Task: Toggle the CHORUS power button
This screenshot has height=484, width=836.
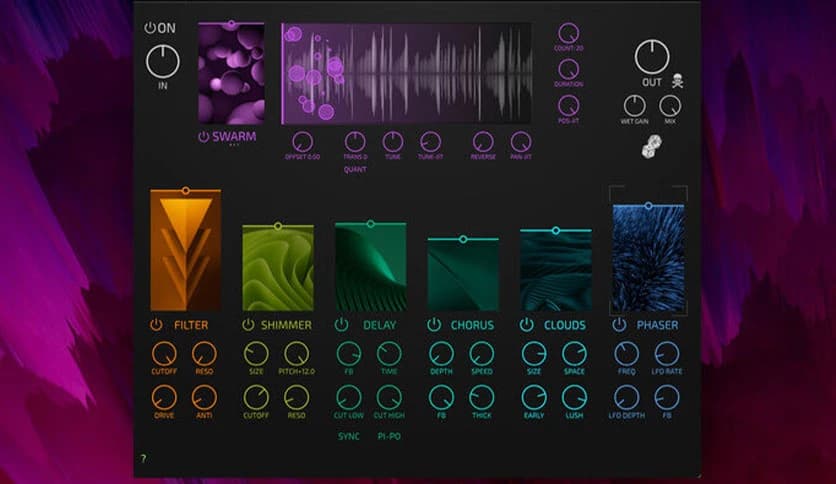Action: point(434,324)
